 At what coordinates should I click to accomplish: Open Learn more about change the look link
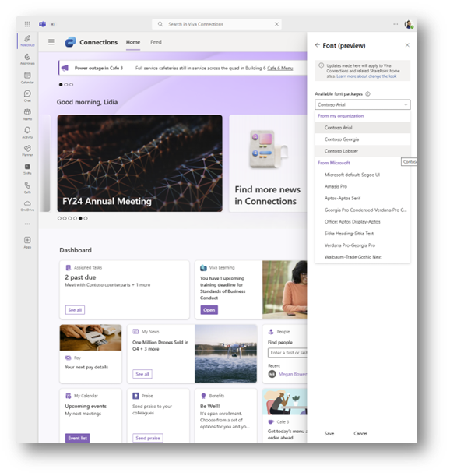[366, 76]
